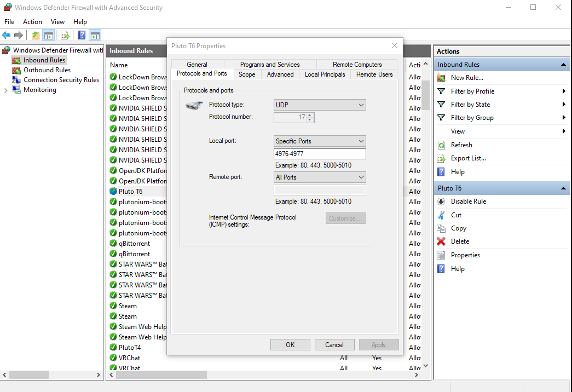Open the Action menu
The width and height of the screenshot is (572, 392).
point(32,22)
